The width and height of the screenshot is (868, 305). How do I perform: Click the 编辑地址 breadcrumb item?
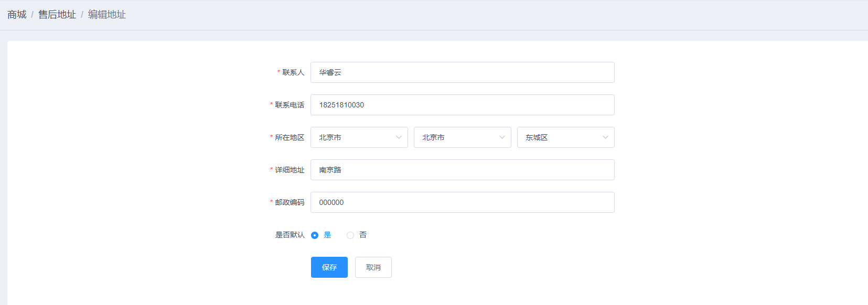click(x=107, y=15)
